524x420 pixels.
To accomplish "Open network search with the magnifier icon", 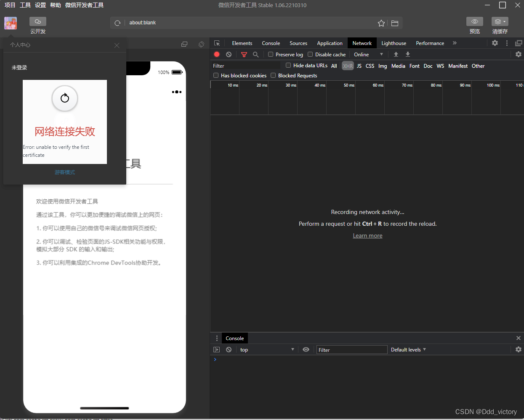I will [x=255, y=54].
